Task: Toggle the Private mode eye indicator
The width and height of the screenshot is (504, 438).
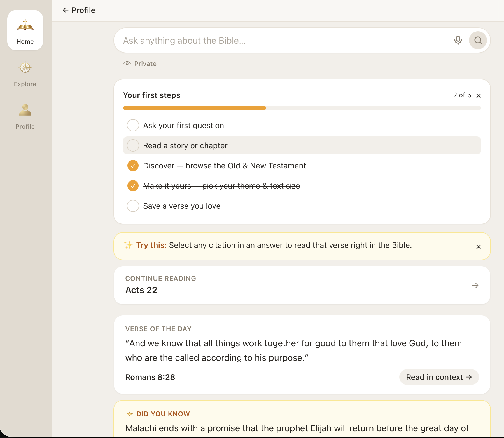Action: click(140, 64)
